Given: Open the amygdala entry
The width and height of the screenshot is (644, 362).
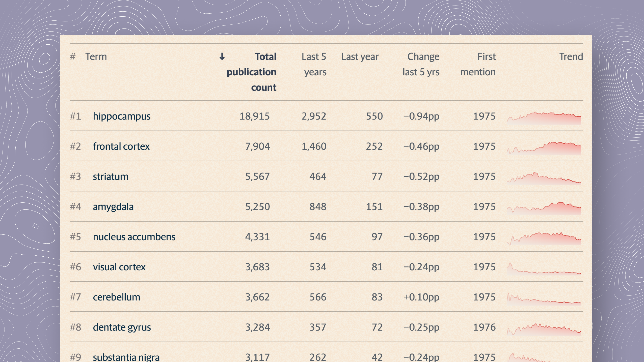Looking at the screenshot, I should click(113, 207).
